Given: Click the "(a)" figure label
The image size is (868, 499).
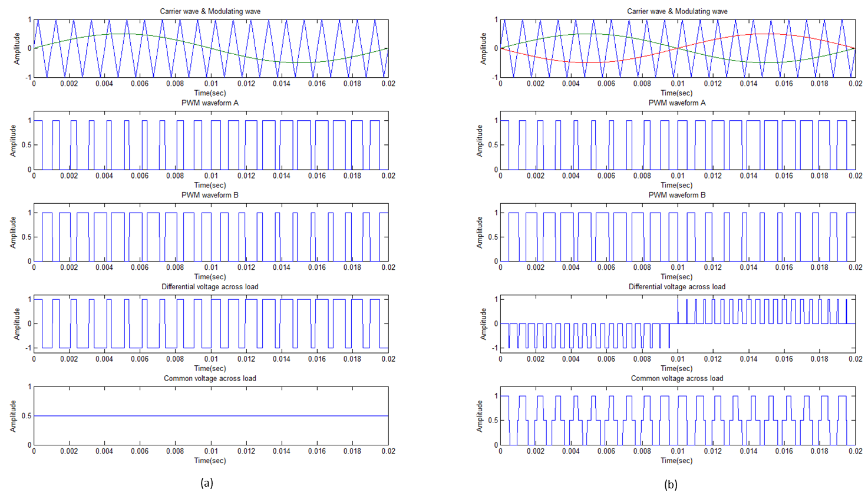Looking at the screenshot, I should click(207, 483).
